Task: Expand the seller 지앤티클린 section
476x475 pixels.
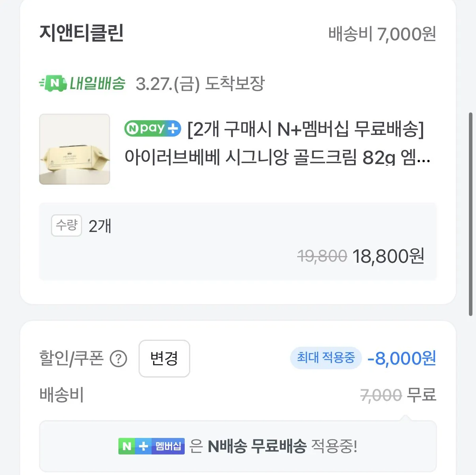Action: point(82,34)
